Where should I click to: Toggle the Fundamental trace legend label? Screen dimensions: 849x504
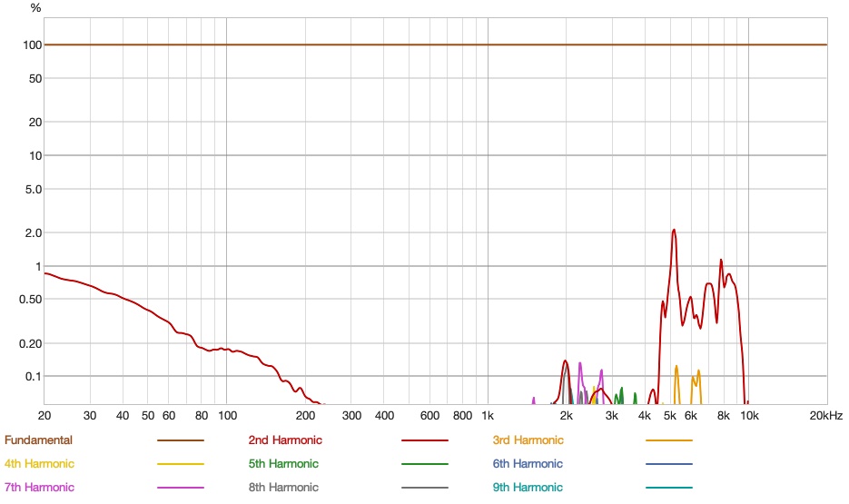click(x=38, y=440)
